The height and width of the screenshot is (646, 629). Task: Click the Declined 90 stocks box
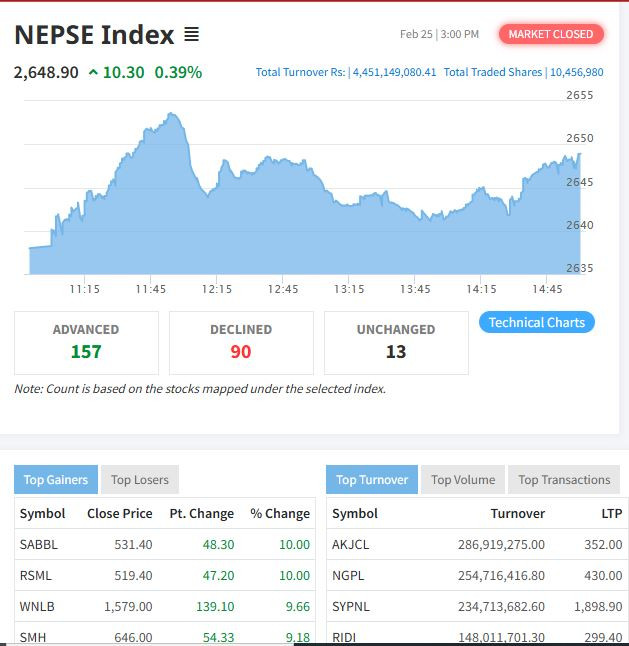click(241, 342)
